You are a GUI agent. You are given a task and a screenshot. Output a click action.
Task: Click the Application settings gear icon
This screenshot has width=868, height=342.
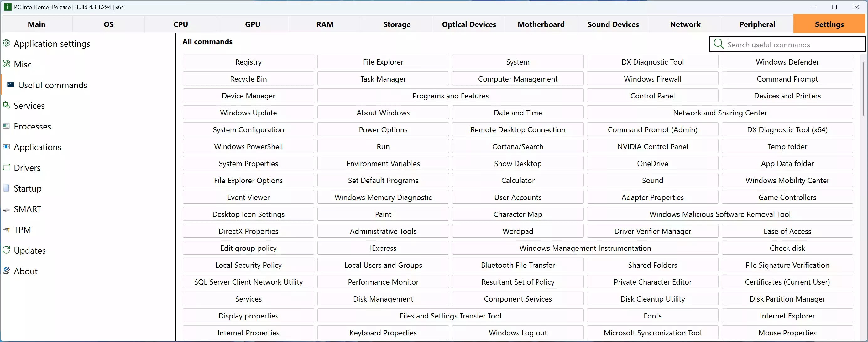click(x=6, y=43)
